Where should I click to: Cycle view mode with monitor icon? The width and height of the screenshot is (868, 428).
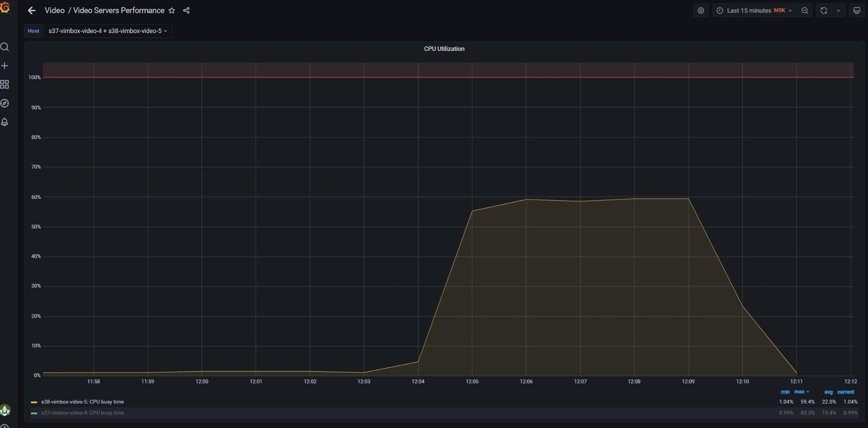coord(857,11)
